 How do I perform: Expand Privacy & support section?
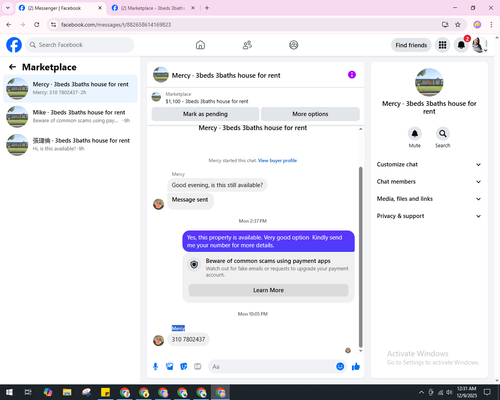pyautogui.click(x=429, y=216)
